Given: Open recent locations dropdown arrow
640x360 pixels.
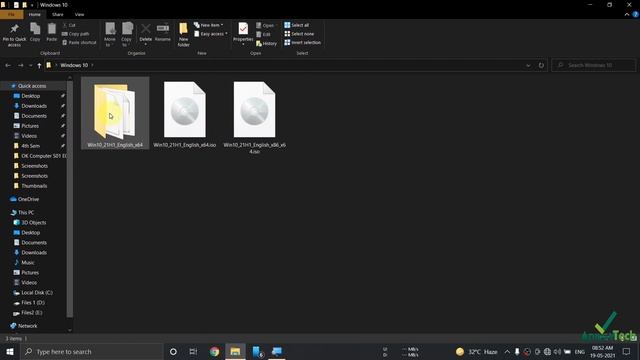Looking at the screenshot, I should click(30, 65).
